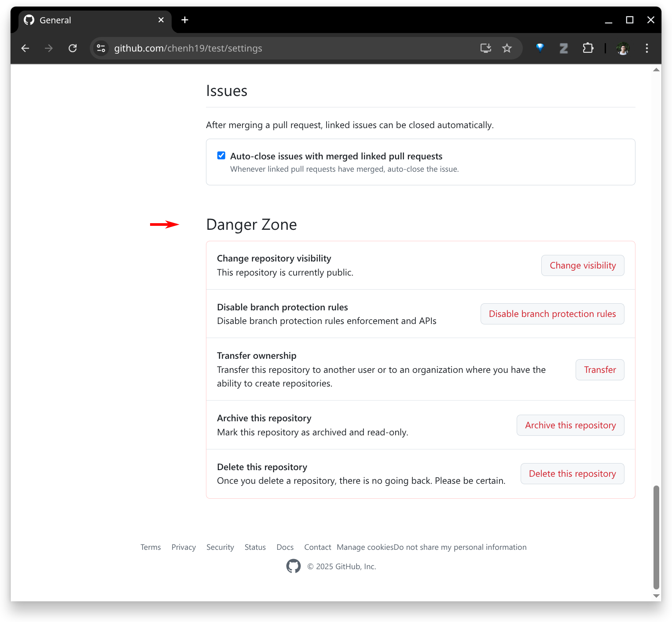Open a new tab with plus button
The height and width of the screenshot is (622, 672).
pos(185,20)
